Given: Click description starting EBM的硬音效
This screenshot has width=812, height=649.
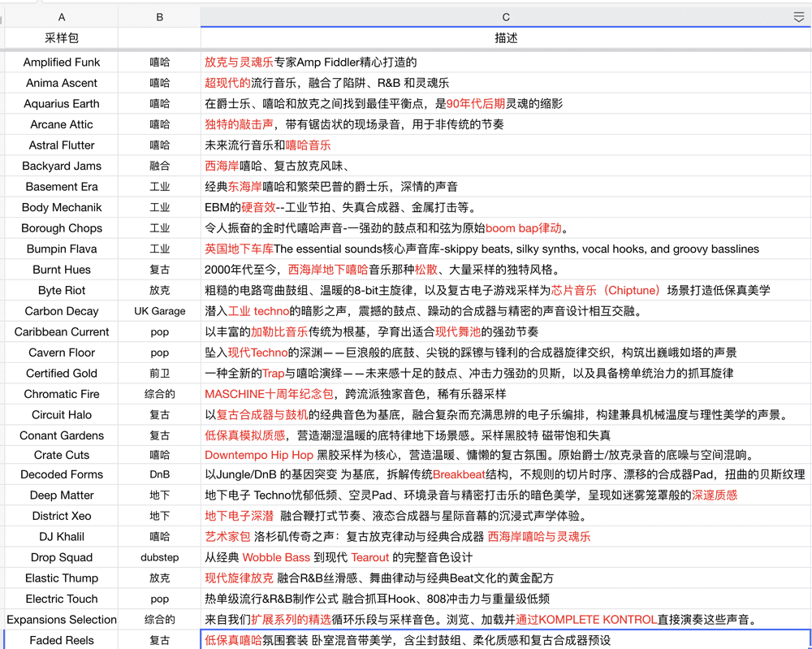Looking at the screenshot, I should 506,207.
